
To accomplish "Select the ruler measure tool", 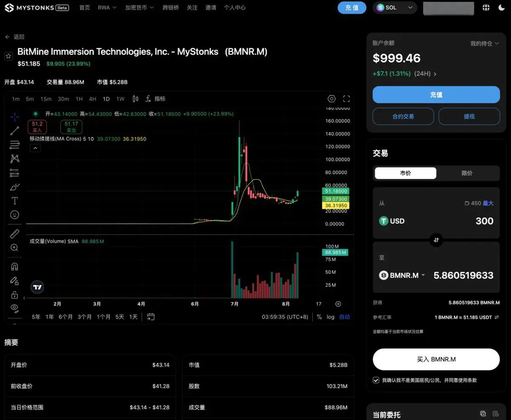I will click(x=14, y=233).
